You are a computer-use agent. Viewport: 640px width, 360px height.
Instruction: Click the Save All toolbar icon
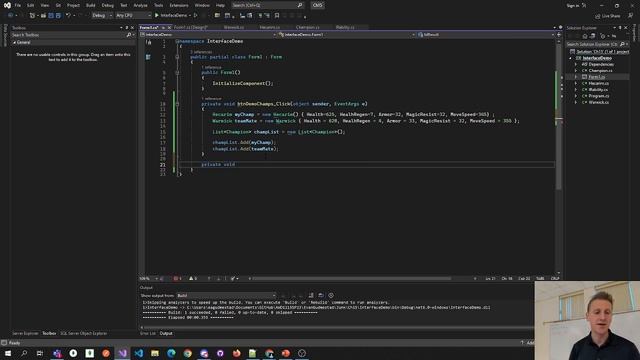pos(58,16)
